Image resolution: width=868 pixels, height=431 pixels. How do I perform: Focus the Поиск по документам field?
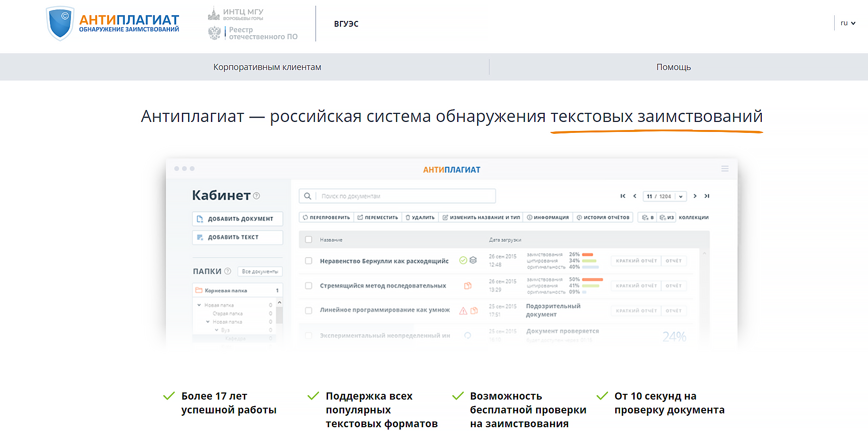coord(398,196)
